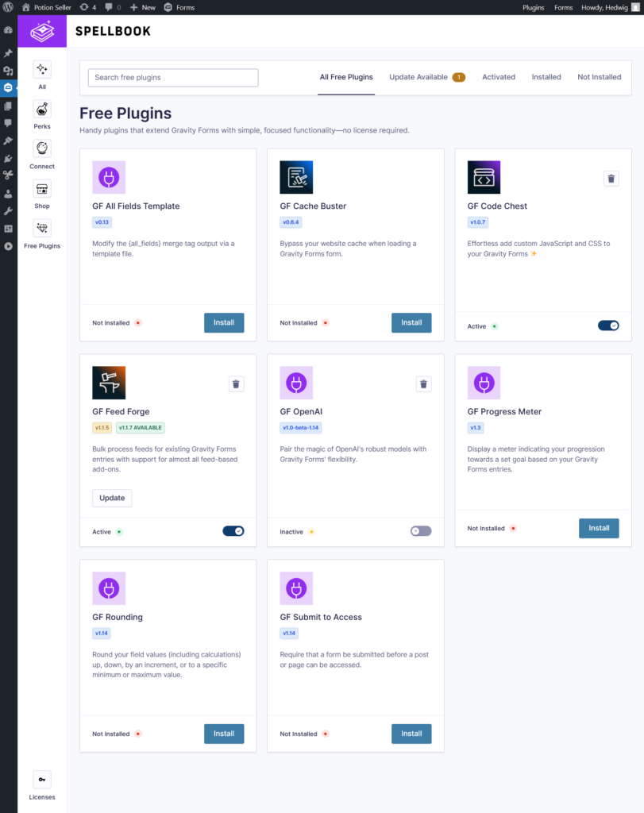This screenshot has width=644, height=813.
Task: Open the Perks potion icon in sidebar
Action: (x=42, y=110)
